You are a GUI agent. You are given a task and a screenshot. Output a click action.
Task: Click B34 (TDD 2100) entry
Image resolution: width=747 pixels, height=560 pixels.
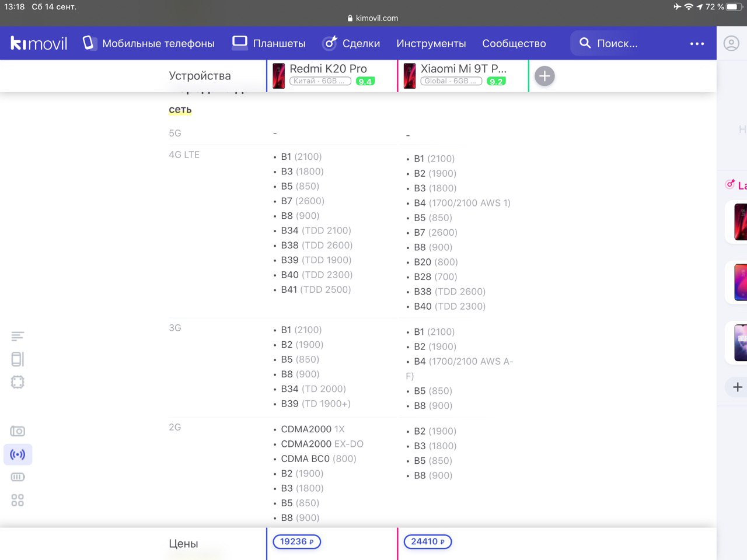click(316, 230)
